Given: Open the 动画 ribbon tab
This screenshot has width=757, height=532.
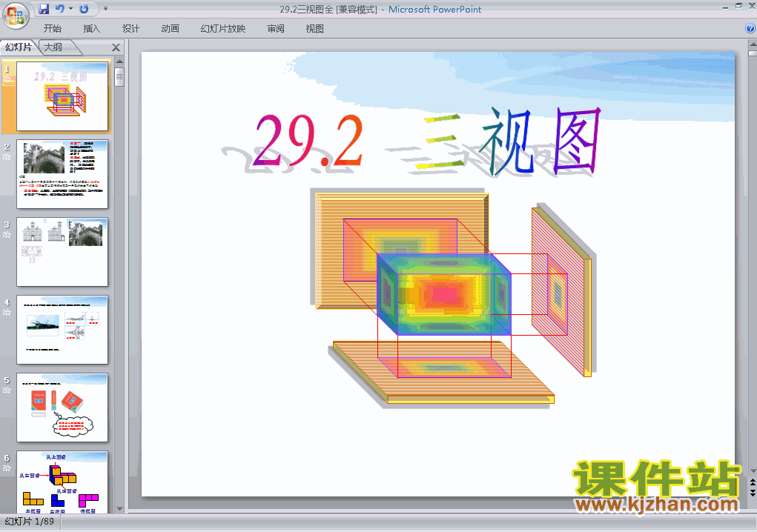Looking at the screenshot, I should 170,29.
